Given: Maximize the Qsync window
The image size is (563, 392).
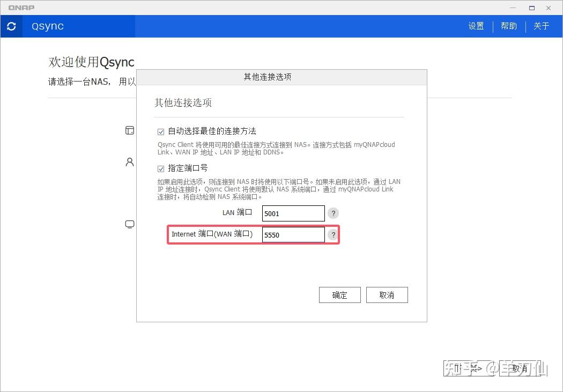Looking at the screenshot, I should tap(531, 8).
